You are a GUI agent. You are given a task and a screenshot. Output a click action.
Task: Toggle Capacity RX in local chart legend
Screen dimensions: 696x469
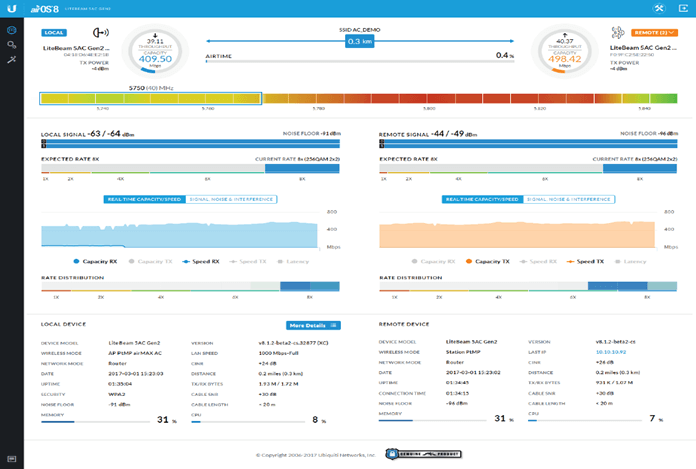99,261
